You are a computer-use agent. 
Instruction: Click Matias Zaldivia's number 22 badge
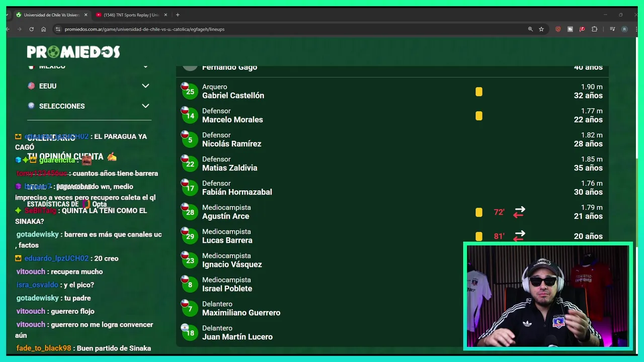click(x=190, y=163)
